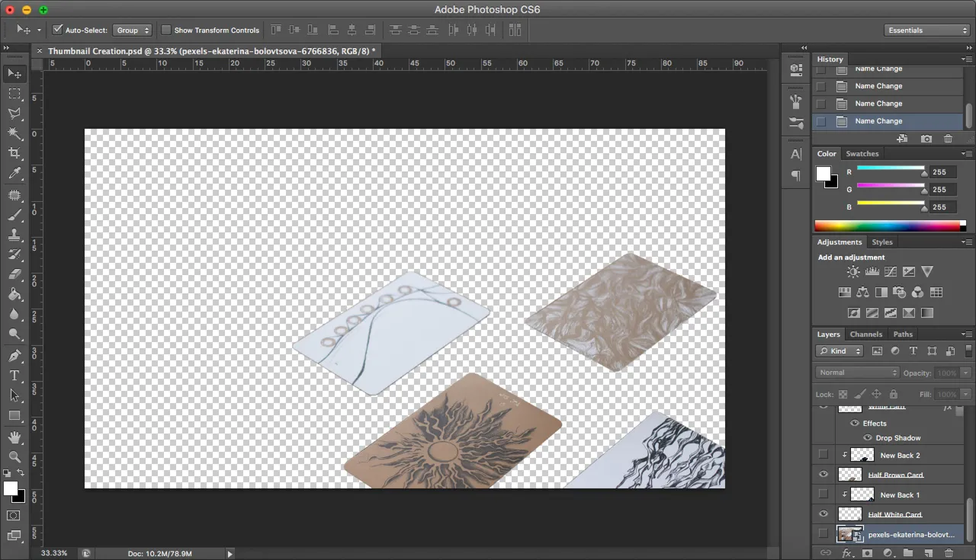This screenshot has width=976, height=560.
Task: Toggle Quick Mask mode icon
Action: 14,516
